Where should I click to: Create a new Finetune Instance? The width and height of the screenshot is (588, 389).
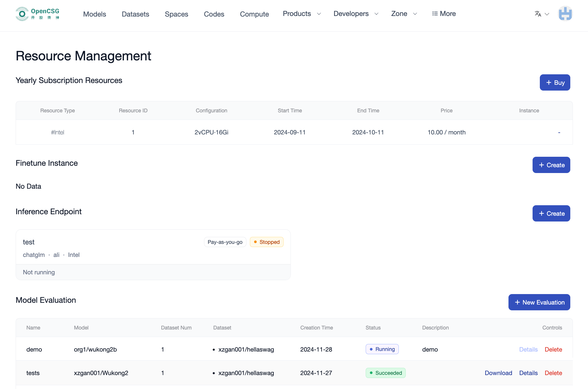pos(551,165)
